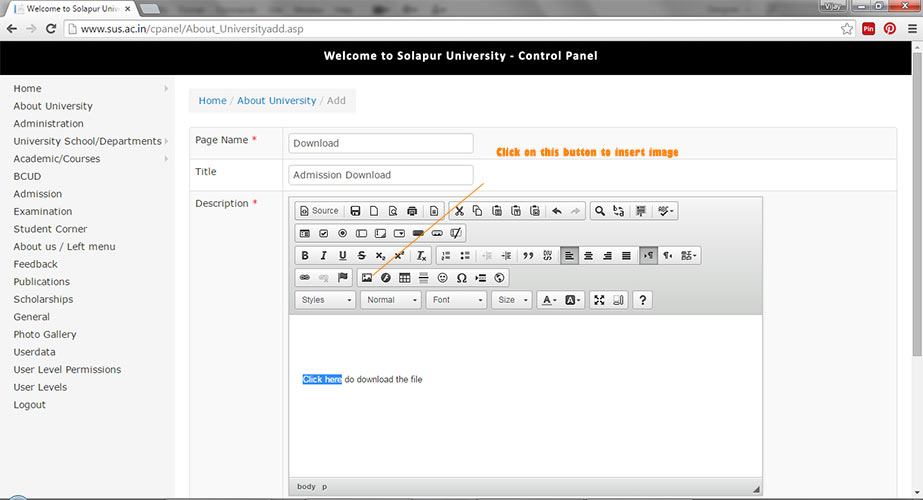This screenshot has width=923, height=500.
Task: Click the New Page icon
Action: coord(374,211)
